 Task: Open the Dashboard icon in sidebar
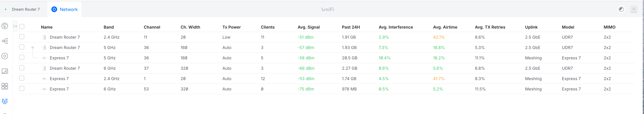5,26
